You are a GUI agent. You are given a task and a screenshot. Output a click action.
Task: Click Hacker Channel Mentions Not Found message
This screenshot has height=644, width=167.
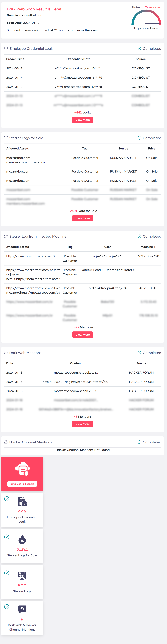click(x=83, y=450)
